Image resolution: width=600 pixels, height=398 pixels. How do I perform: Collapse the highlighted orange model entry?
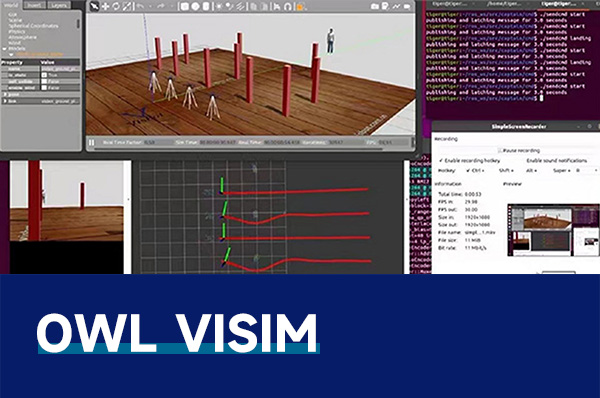11,55
